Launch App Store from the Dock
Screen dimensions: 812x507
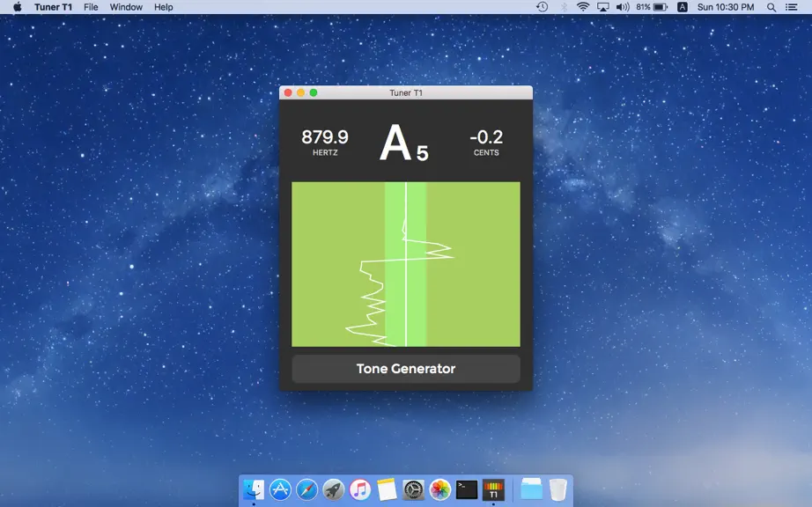click(x=280, y=489)
